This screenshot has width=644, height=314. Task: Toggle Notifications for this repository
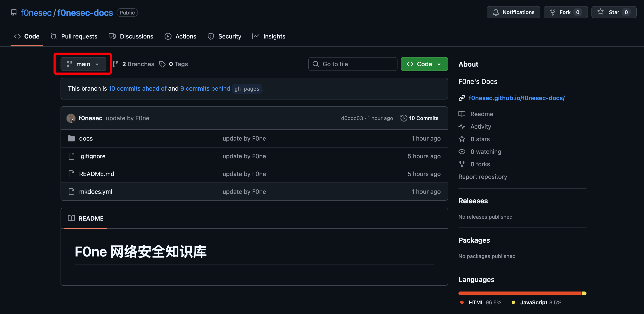513,12
